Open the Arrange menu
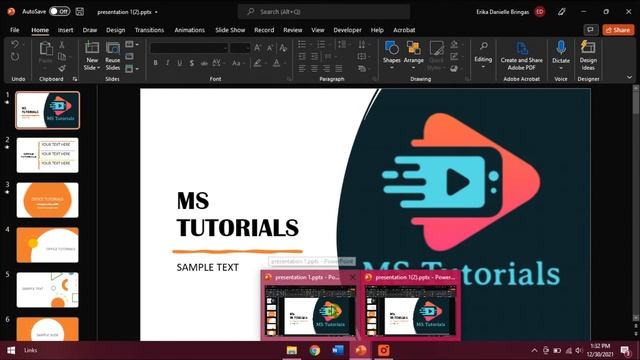 tap(413, 55)
